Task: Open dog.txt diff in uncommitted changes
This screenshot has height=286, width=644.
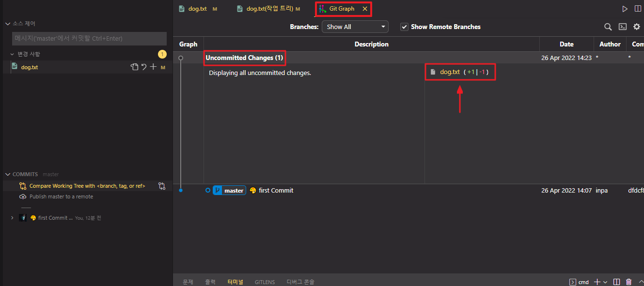Action: pos(450,72)
